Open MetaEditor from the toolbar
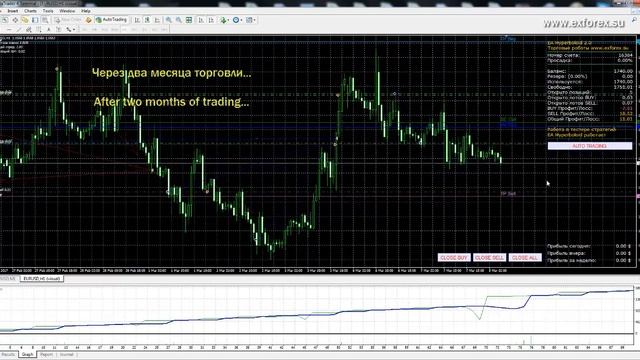The image size is (640, 360). (x=88, y=20)
